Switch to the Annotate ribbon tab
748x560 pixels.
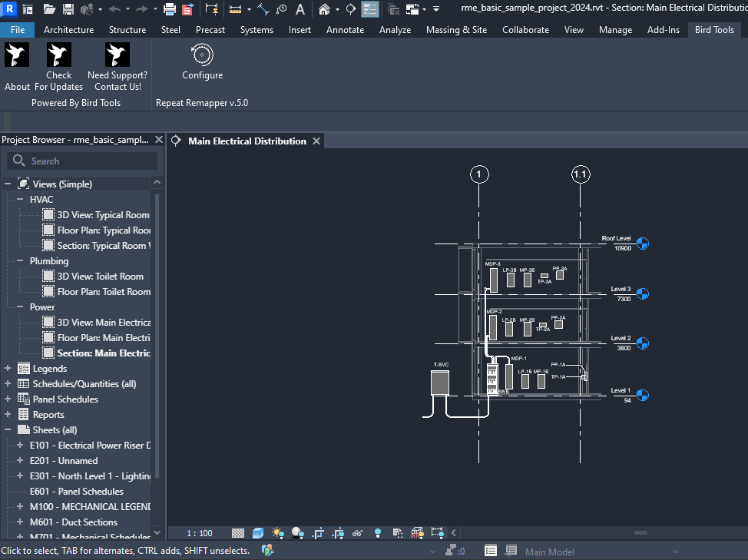[x=345, y=30]
